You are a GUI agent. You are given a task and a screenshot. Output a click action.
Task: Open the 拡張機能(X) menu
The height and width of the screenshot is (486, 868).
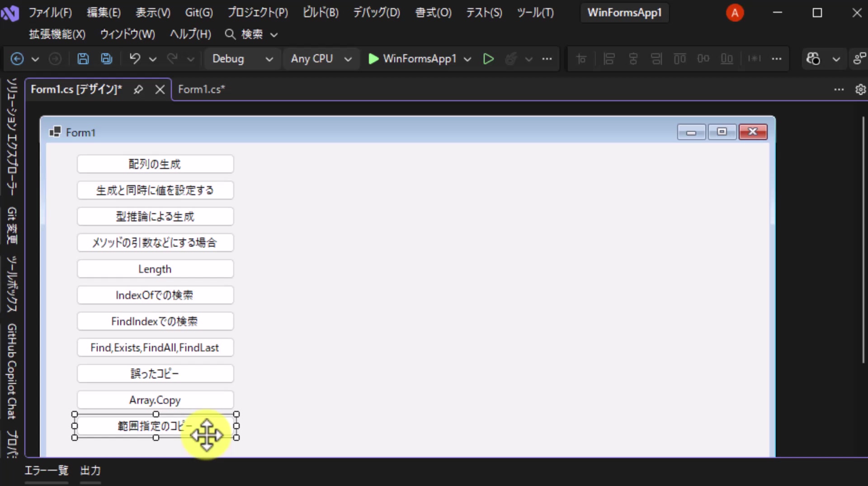57,34
